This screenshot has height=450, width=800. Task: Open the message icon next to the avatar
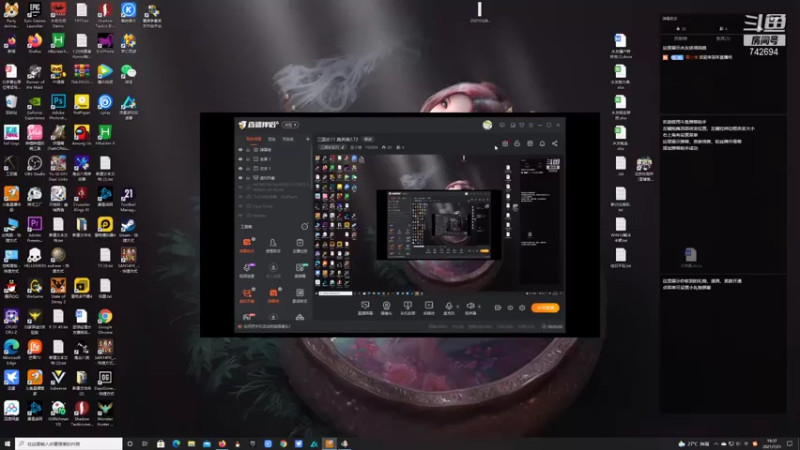(502, 125)
